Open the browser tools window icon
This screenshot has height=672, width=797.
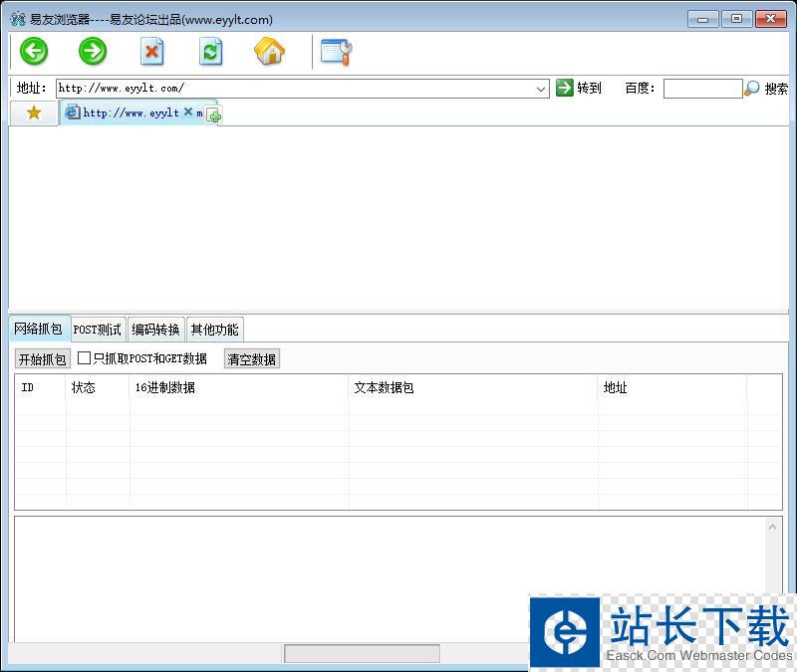tap(337, 53)
